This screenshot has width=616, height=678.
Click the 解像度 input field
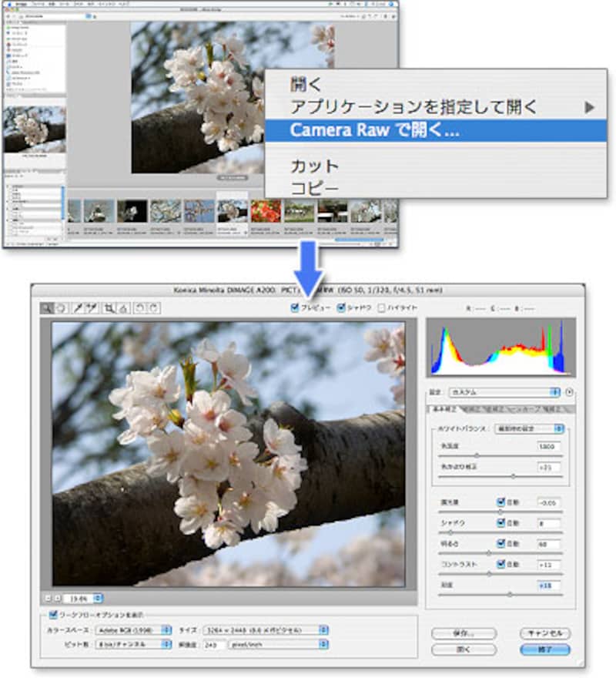point(211,643)
